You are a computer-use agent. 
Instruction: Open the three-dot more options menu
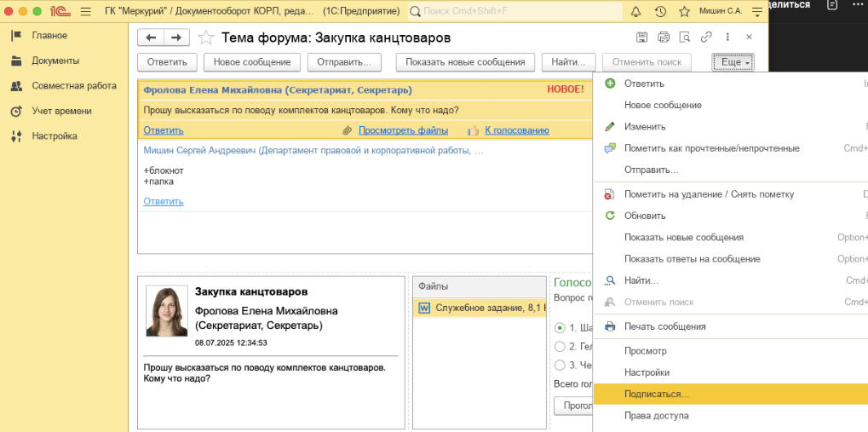[x=727, y=37]
